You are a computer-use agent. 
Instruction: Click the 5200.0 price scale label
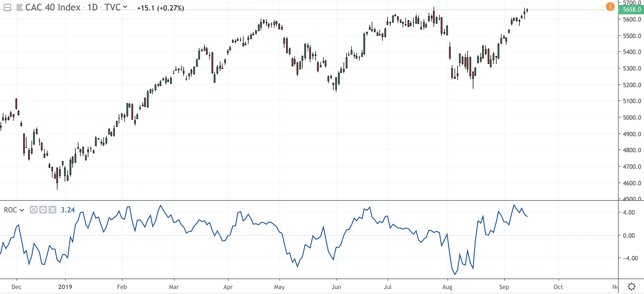(632, 85)
